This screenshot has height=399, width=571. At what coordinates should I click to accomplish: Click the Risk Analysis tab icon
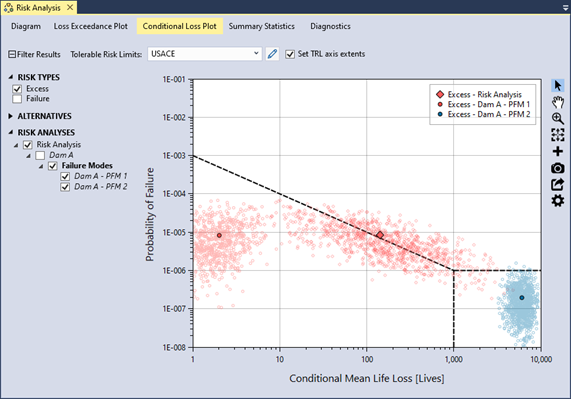tap(8, 8)
